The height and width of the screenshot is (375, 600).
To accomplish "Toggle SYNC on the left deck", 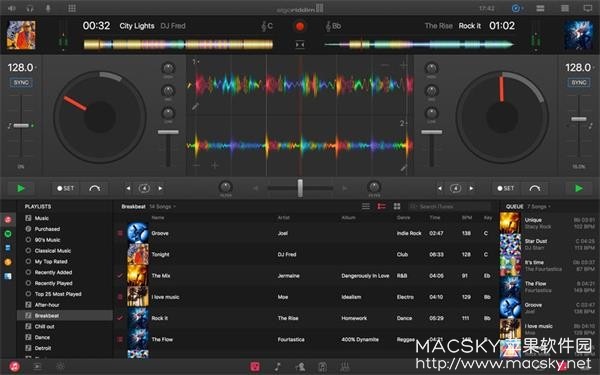I will pos(21,82).
